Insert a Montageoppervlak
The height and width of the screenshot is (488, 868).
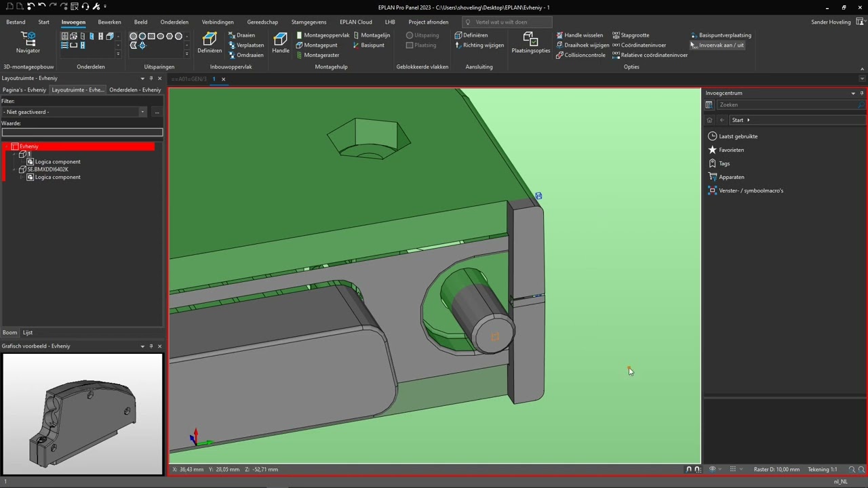point(323,35)
